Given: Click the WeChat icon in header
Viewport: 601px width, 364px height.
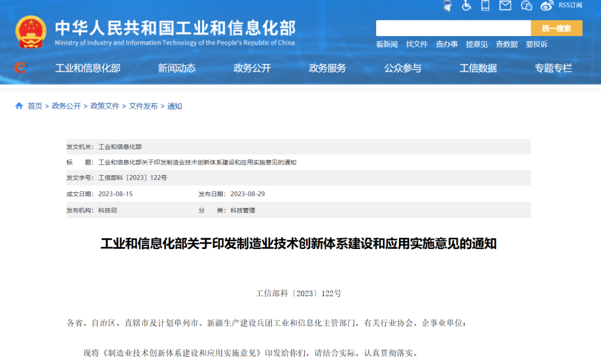Looking at the screenshot, I should point(526,6).
